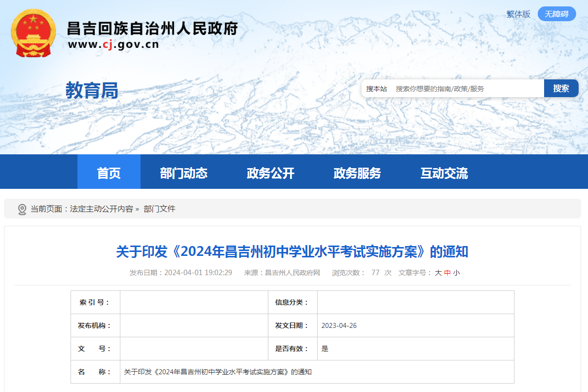Click the blue 搜索 button
Screen dimensions: 588x392
pos(561,88)
